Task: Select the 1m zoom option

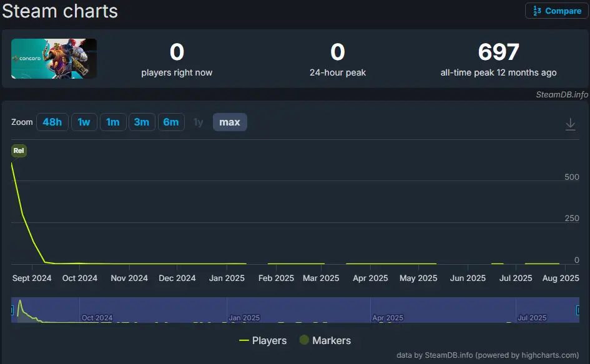Action: 112,122
